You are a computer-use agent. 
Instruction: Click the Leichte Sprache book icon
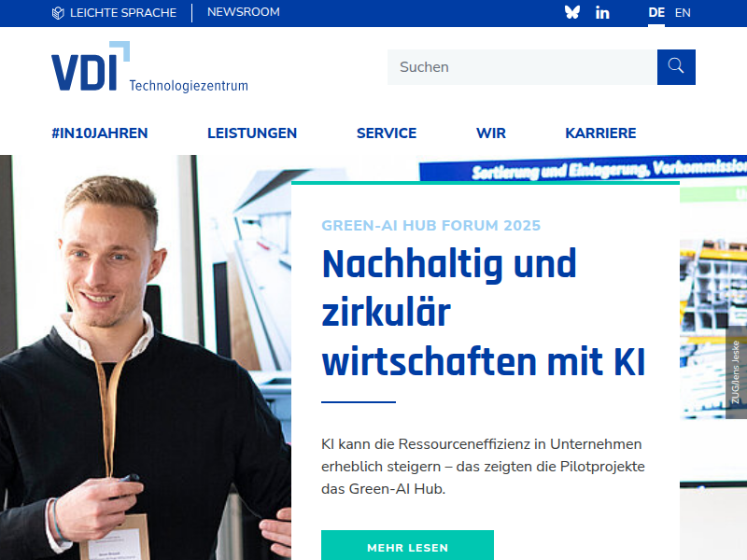[x=58, y=13]
